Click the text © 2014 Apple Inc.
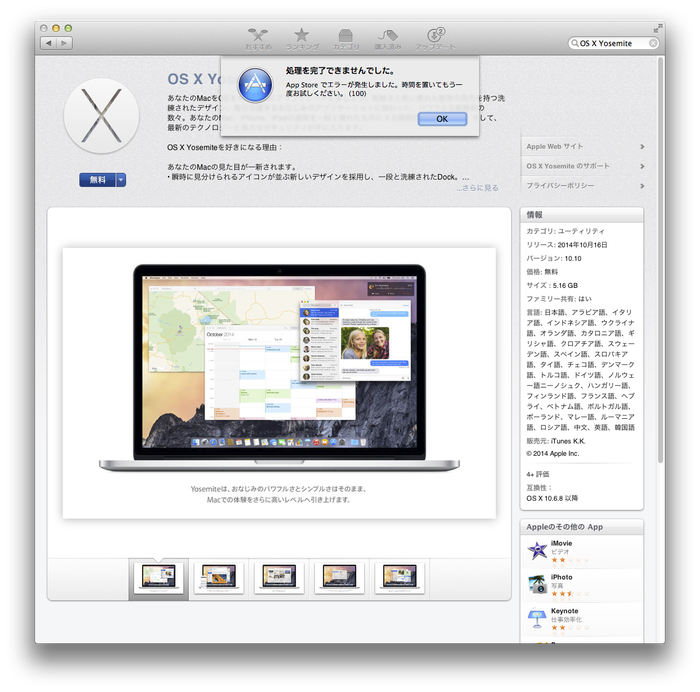Image resolution: width=700 pixels, height=692 pixels. (552, 454)
